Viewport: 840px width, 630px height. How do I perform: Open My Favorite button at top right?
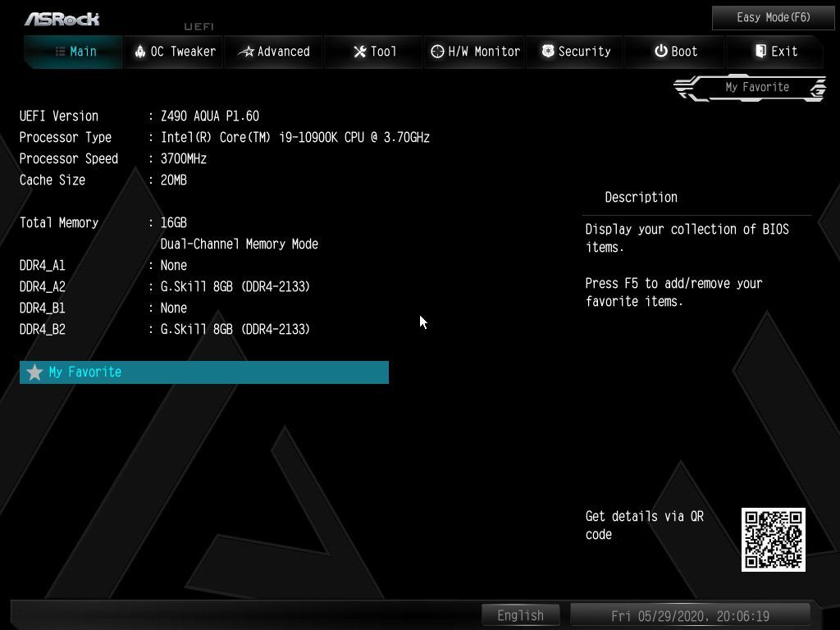[x=750, y=87]
